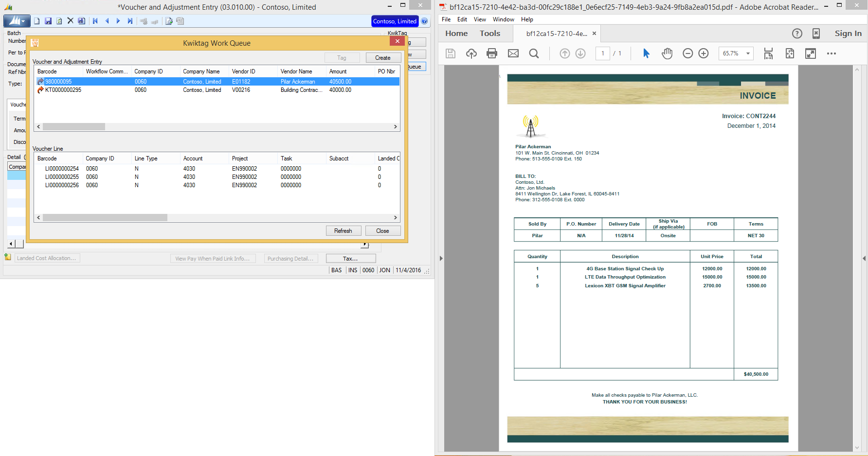Click Landed Cost Allocation button
Image resolution: width=868 pixels, height=456 pixels.
(47, 258)
